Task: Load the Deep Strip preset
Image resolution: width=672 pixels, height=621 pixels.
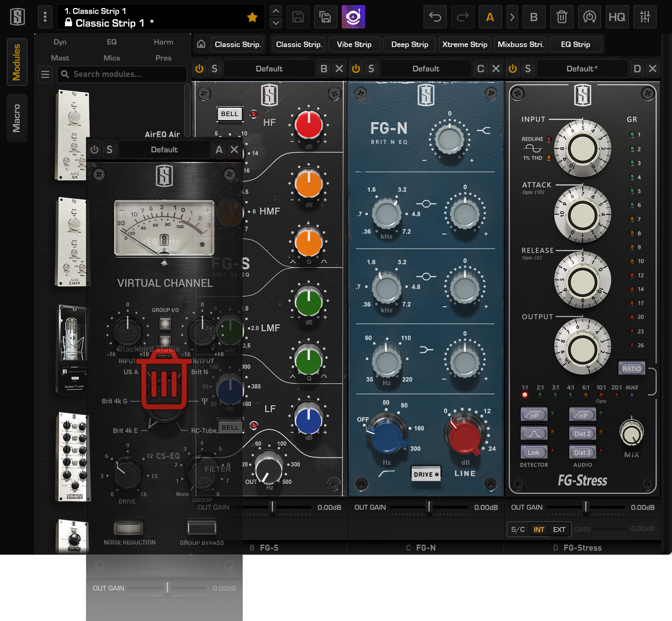Action: point(410,44)
